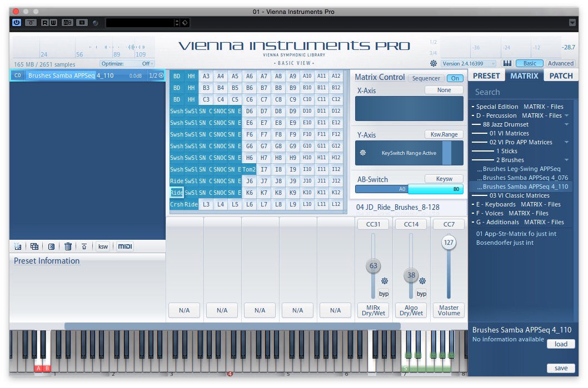Click the R read automation button
The height and width of the screenshot is (388, 588).
coord(45,22)
